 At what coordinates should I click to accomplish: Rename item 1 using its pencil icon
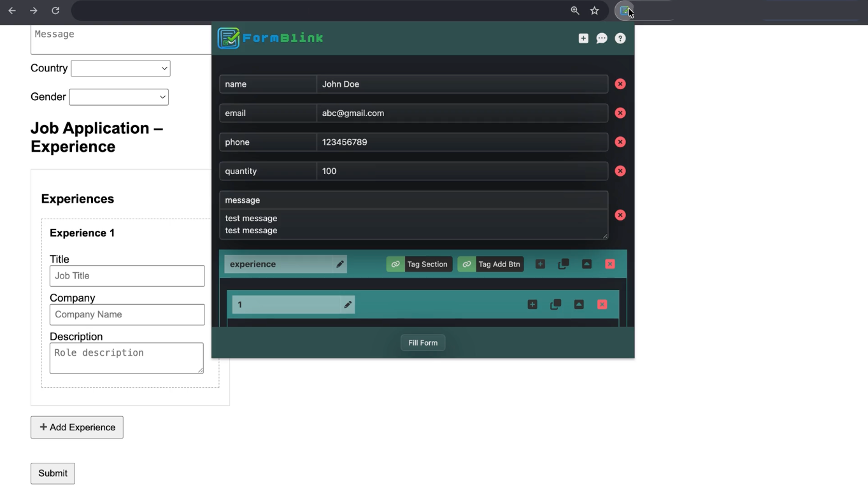tap(348, 305)
